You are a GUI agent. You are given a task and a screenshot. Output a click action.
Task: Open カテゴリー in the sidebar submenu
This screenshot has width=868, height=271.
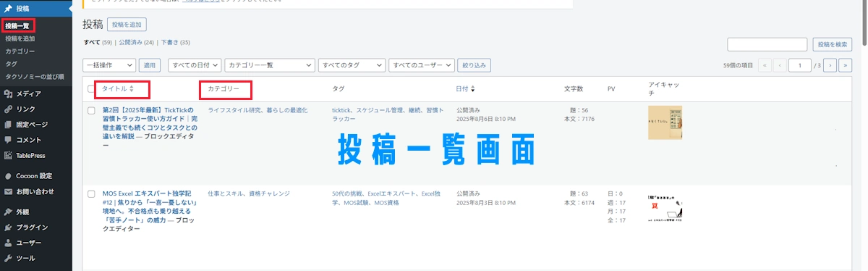pos(20,51)
